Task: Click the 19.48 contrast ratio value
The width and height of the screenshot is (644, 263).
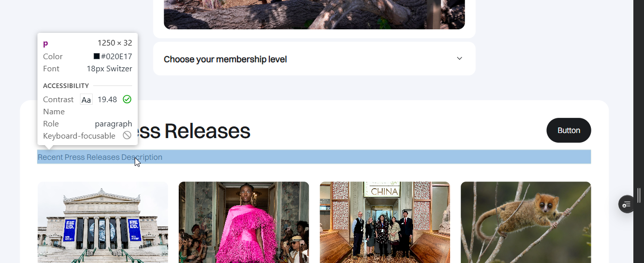Action: 107,100
